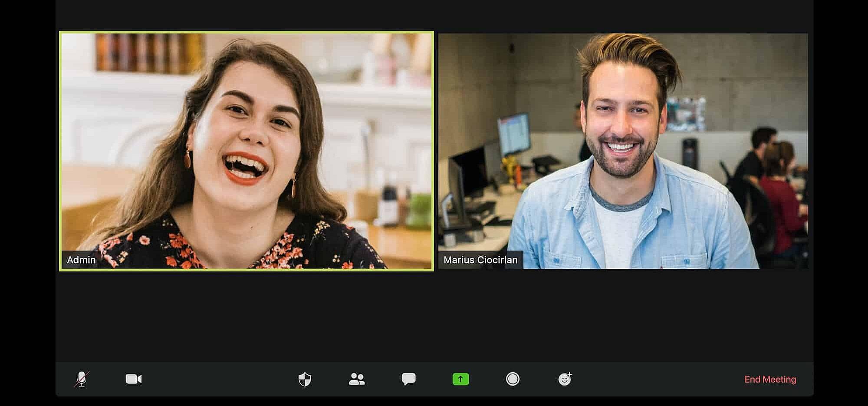Click the video camera icon

pos(133,379)
